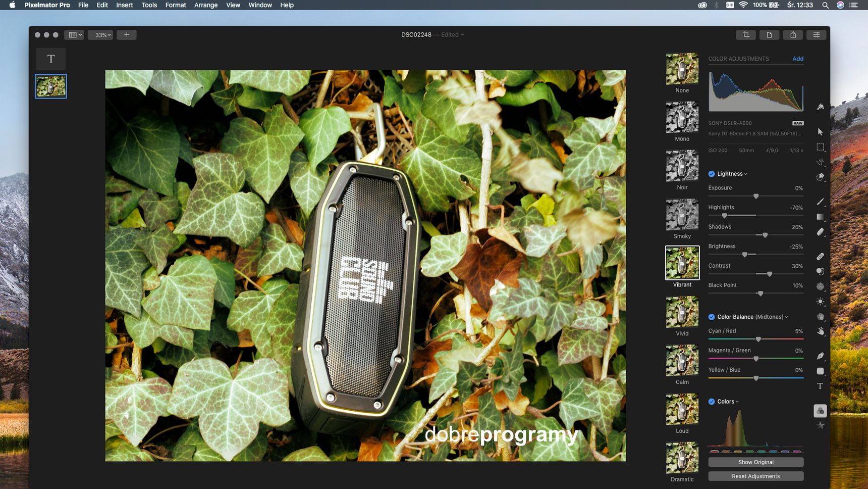
Task: Open the Tools menu
Action: click(x=149, y=5)
